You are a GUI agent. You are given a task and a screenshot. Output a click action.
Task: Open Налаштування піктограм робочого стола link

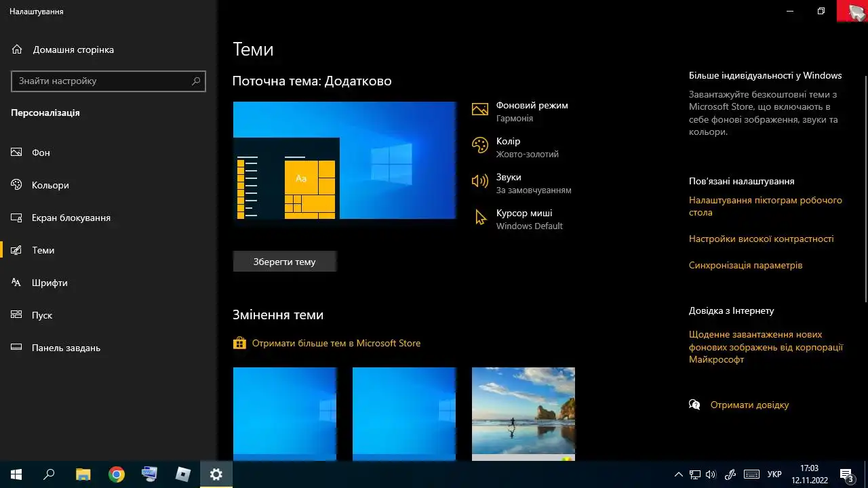(766, 206)
